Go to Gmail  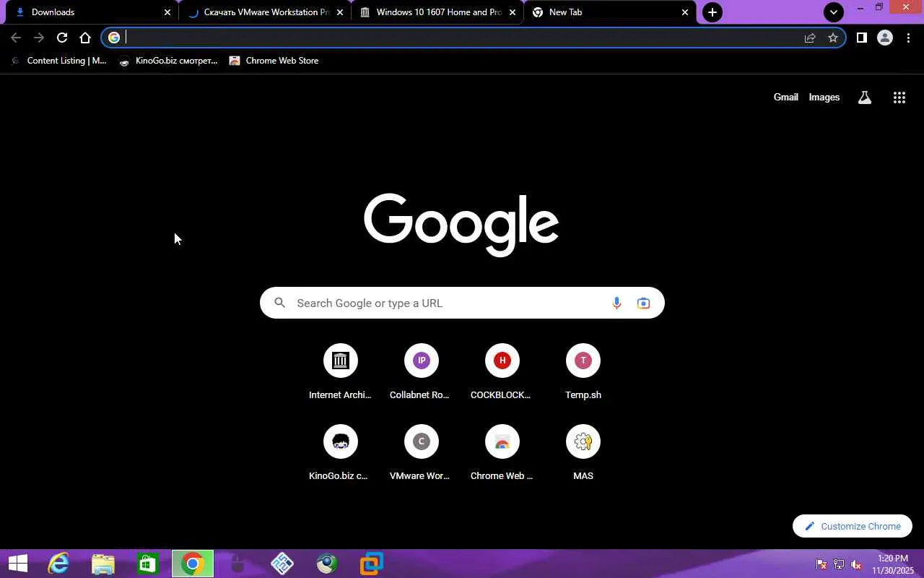[x=785, y=98]
